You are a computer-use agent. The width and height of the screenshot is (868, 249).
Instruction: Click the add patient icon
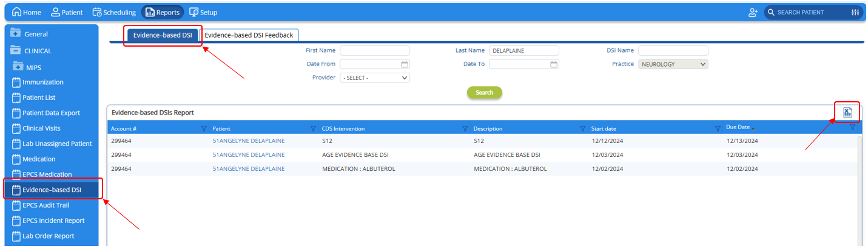(x=753, y=12)
